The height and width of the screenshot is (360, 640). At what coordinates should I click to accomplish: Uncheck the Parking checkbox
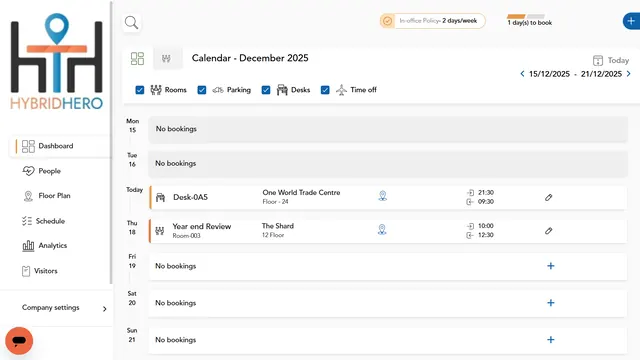202,90
